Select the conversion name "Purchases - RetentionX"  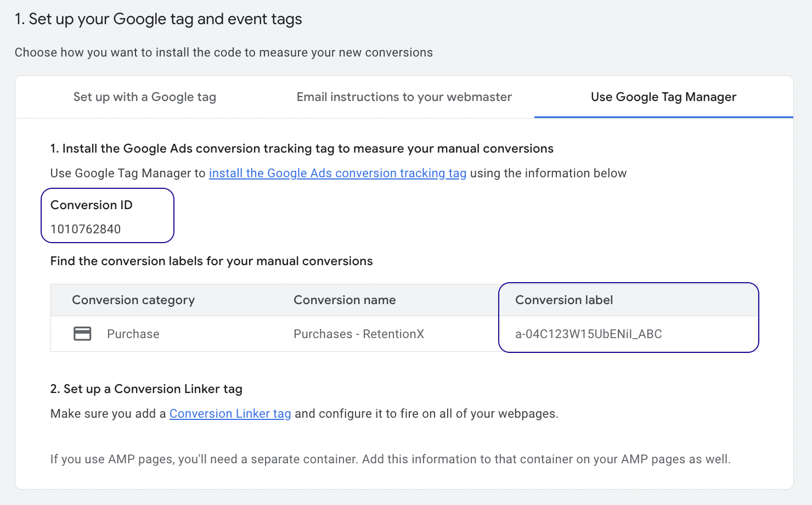[x=359, y=333]
